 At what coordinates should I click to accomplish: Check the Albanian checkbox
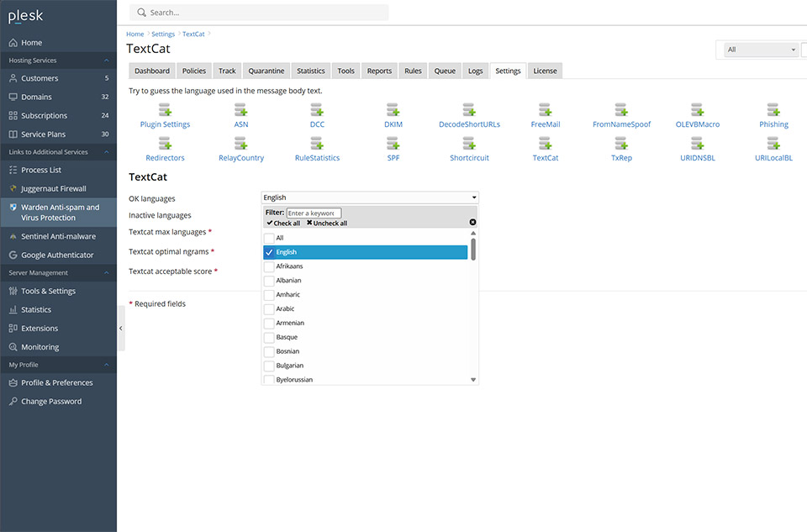[x=269, y=281]
